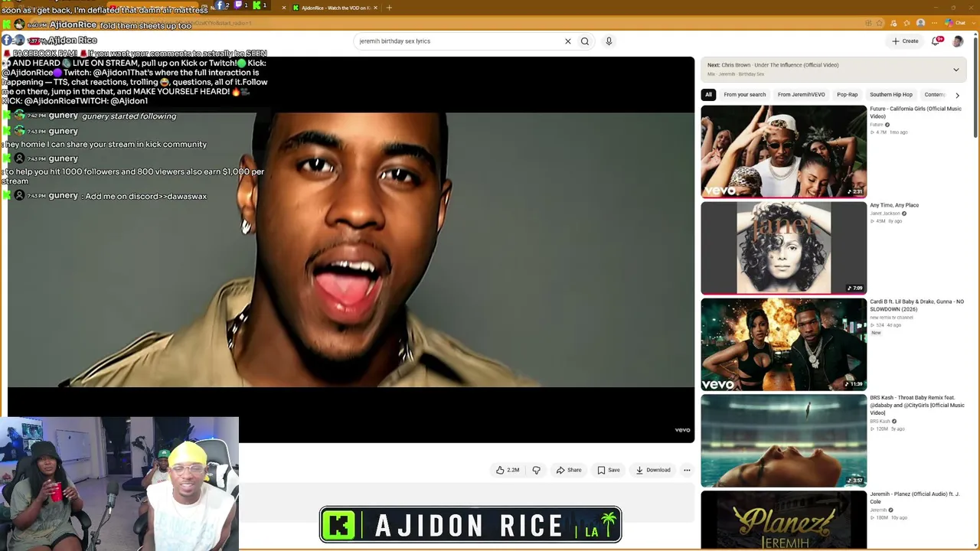Click the AJIDON RICE LA banner
The height and width of the screenshot is (551, 980).
click(470, 525)
